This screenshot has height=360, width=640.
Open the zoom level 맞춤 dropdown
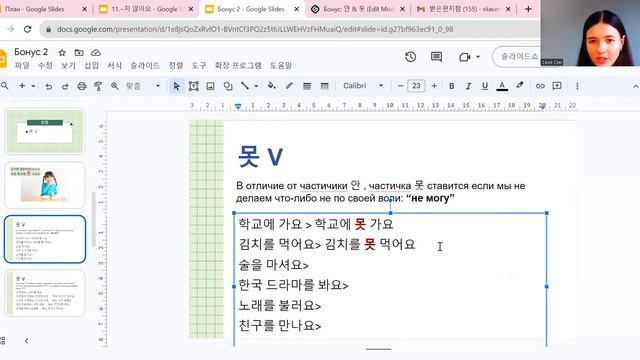pyautogui.click(x=142, y=86)
